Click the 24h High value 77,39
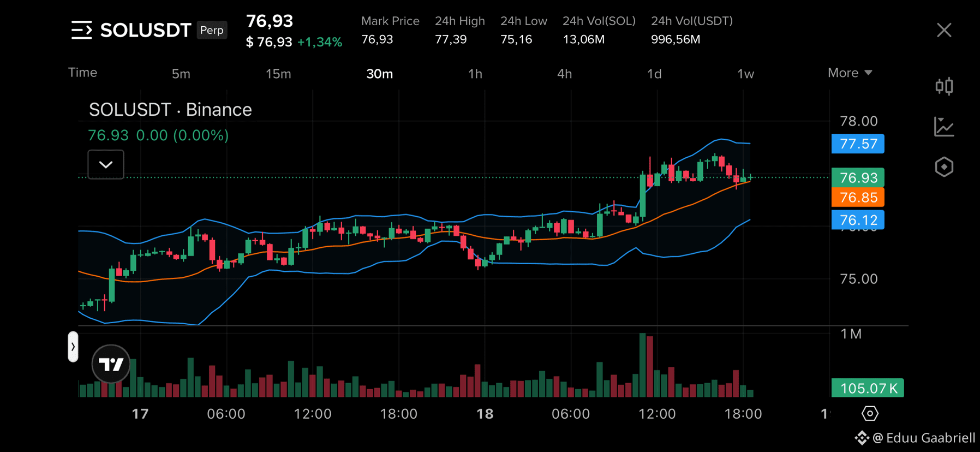The height and width of the screenshot is (452, 980). pyautogui.click(x=451, y=39)
